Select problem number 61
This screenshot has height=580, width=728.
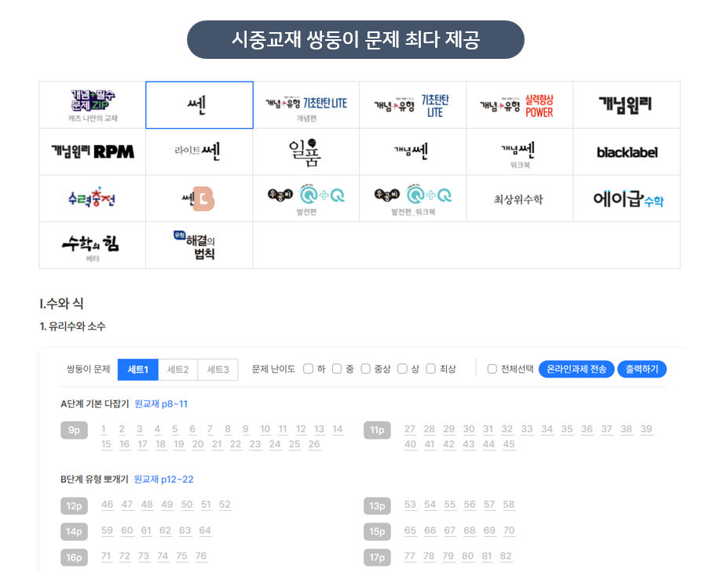click(146, 531)
